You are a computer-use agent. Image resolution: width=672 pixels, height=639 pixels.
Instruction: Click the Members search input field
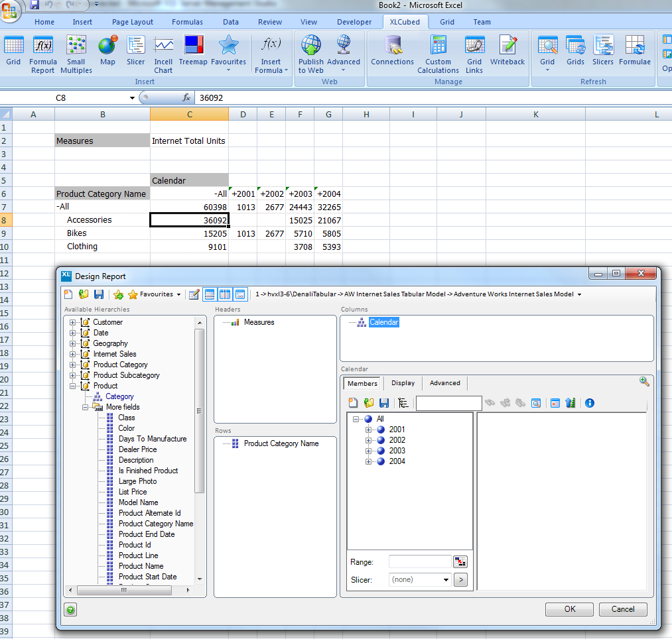pyautogui.click(x=448, y=402)
